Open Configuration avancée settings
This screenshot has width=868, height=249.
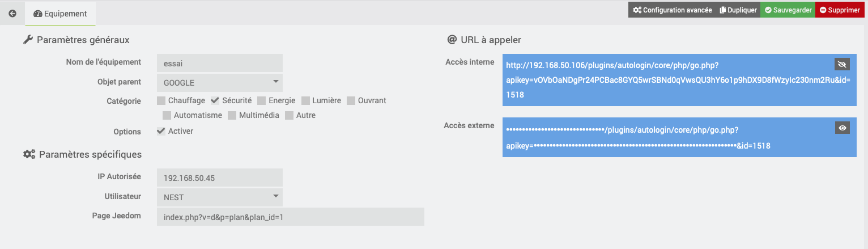[x=672, y=10]
